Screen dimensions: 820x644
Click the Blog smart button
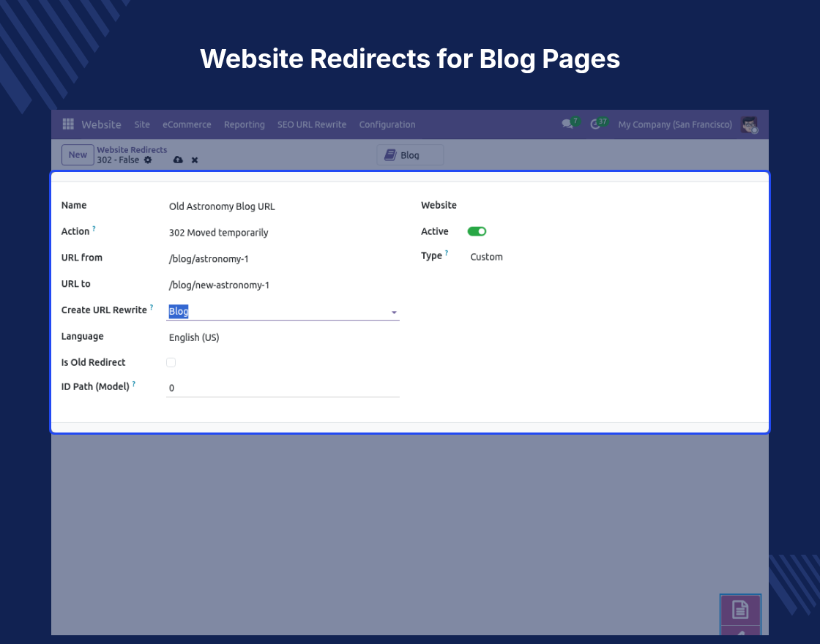click(410, 154)
